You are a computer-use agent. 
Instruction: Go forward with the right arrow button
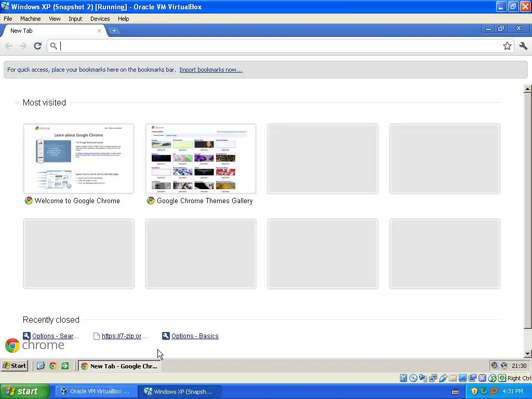click(23, 46)
